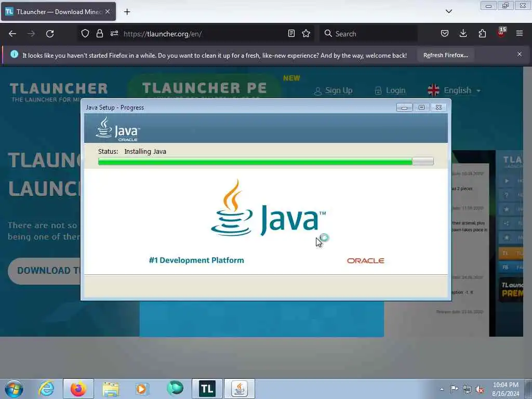
Task: Open the shield tracking protection icon
Action: tap(85, 33)
